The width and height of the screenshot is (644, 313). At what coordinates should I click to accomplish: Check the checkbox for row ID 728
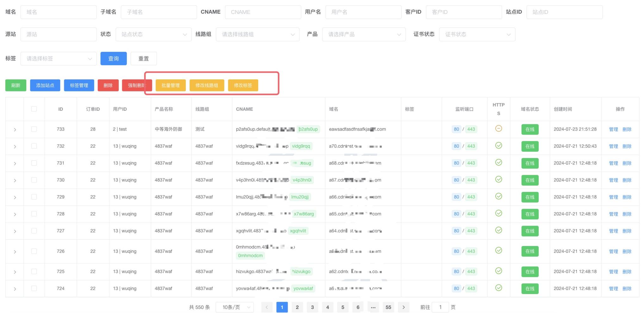pos(34,214)
